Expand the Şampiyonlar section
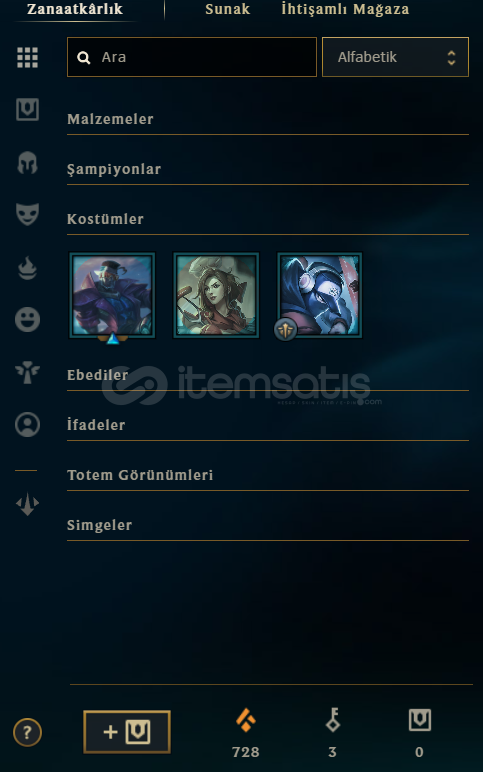The image size is (483, 772). (268, 169)
